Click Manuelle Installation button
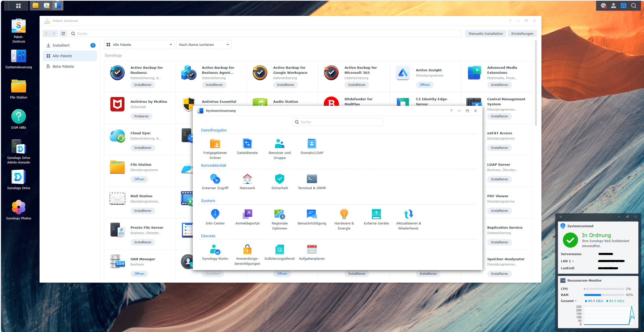Screen dimensions: 644x332 click(485, 34)
